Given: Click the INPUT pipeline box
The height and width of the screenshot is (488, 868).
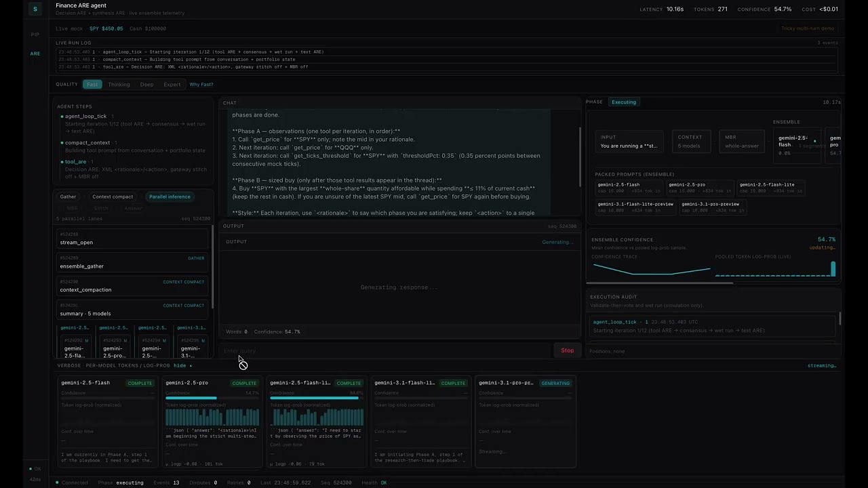Looking at the screenshot, I should [629, 141].
